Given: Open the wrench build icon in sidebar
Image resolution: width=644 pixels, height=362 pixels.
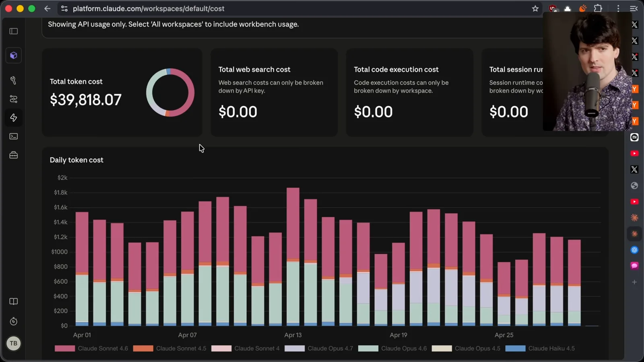Looking at the screenshot, I should coord(14,80).
